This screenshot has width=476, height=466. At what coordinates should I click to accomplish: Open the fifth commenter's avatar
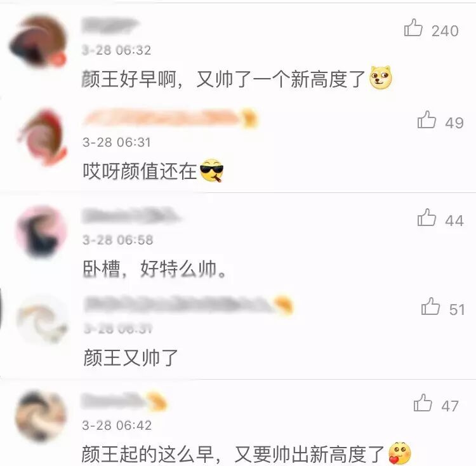[x=41, y=416]
